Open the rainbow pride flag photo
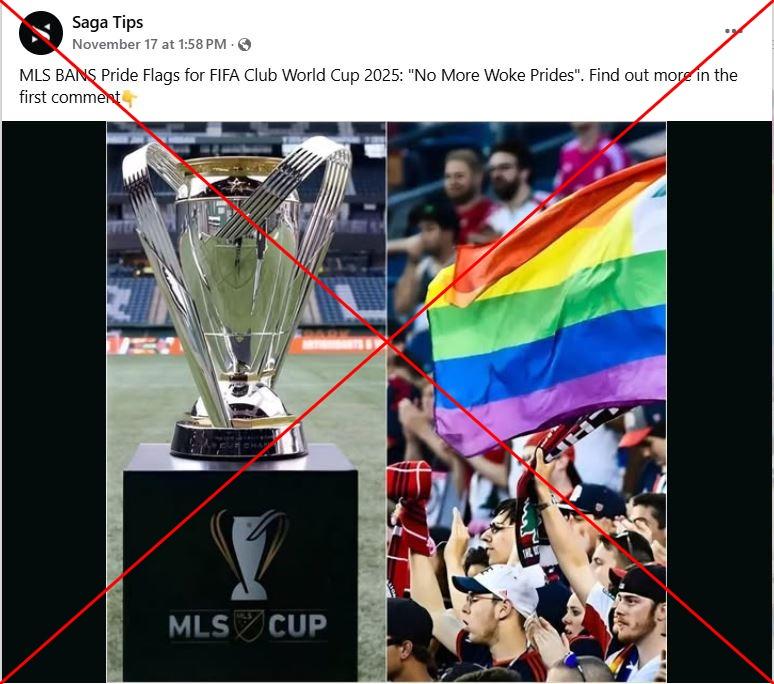This screenshot has width=774, height=684. click(x=527, y=402)
